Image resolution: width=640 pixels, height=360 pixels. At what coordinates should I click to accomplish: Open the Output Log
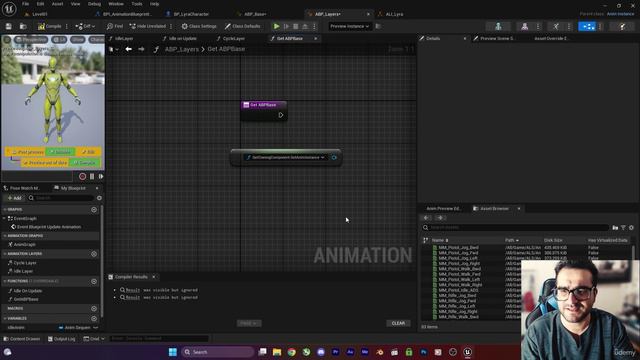pyautogui.click(x=61, y=339)
